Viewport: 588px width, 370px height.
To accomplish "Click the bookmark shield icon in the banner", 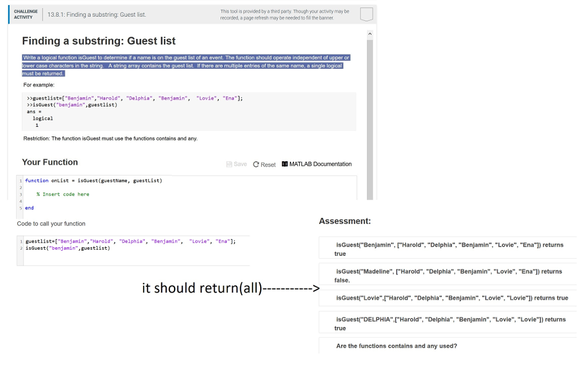I will [x=366, y=14].
